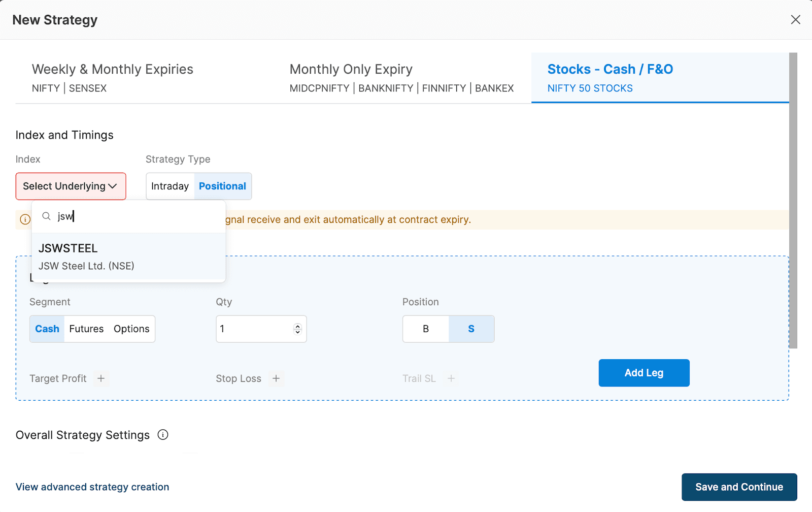The height and width of the screenshot is (512, 812).
Task: Increase Qty using the stepper arrows
Action: [x=298, y=326]
